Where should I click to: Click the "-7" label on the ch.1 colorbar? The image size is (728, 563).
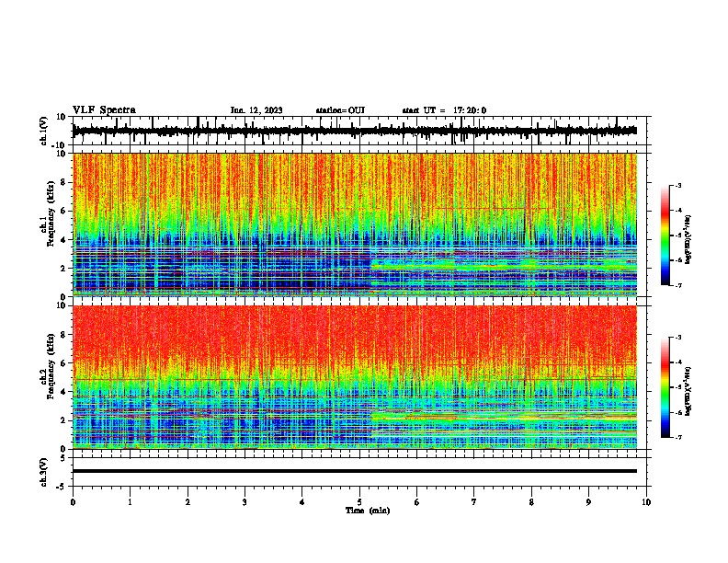pos(677,285)
